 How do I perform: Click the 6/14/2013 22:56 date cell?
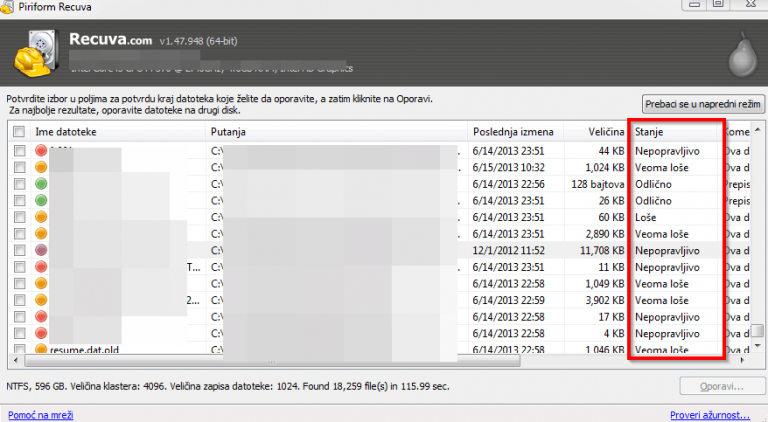point(508,184)
